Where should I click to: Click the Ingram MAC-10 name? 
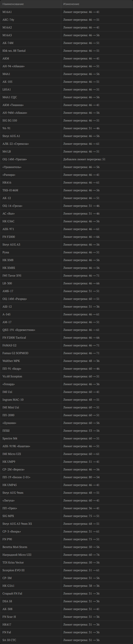(13, 400)
